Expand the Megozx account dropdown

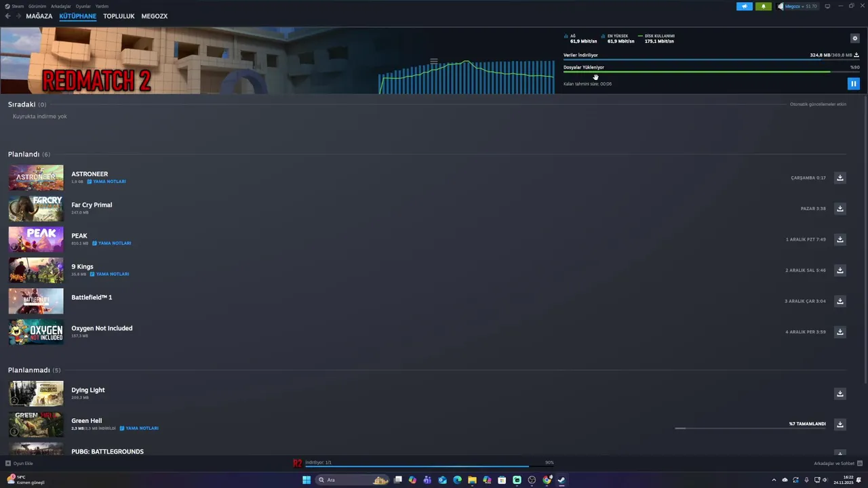797,6
